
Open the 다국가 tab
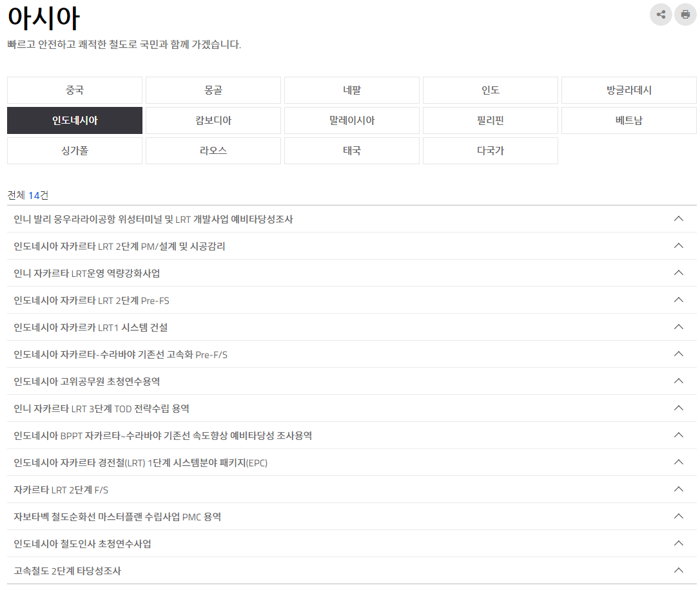point(491,151)
